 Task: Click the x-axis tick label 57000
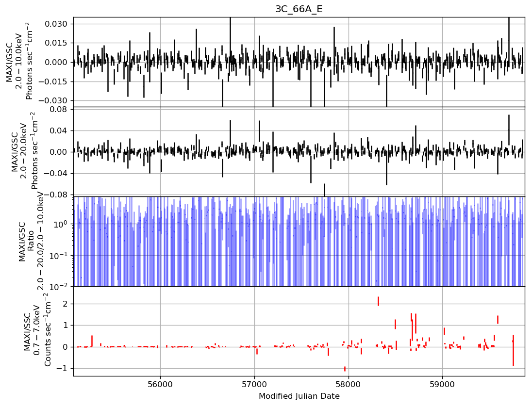[254, 385]
